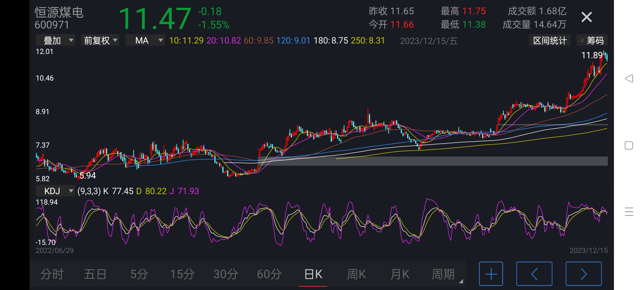The width and height of the screenshot is (644, 290).
Task: Click the MA120 value 120:9.01
Action: pos(293,41)
